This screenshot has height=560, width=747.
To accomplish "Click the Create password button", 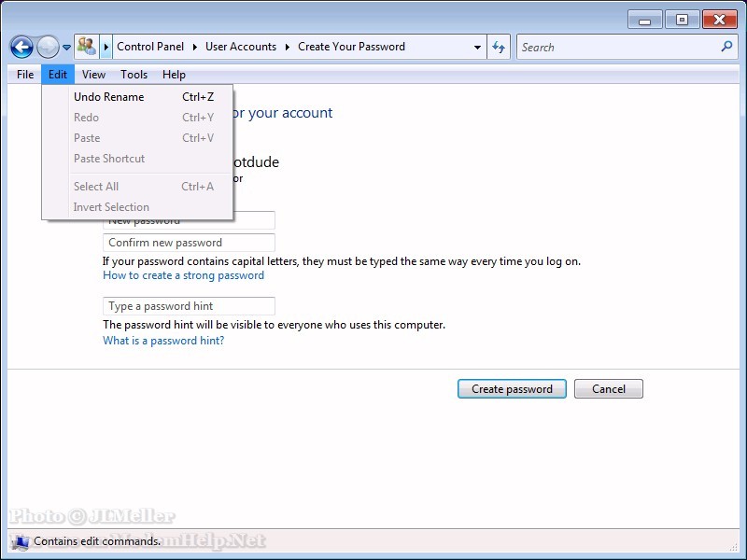I will coord(512,389).
